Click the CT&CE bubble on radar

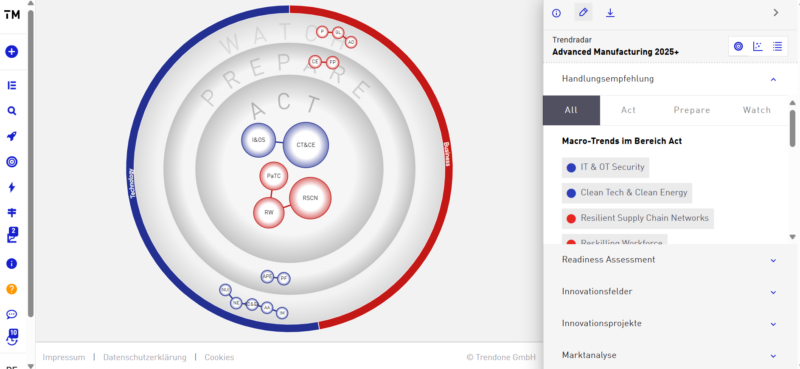pyautogui.click(x=306, y=145)
